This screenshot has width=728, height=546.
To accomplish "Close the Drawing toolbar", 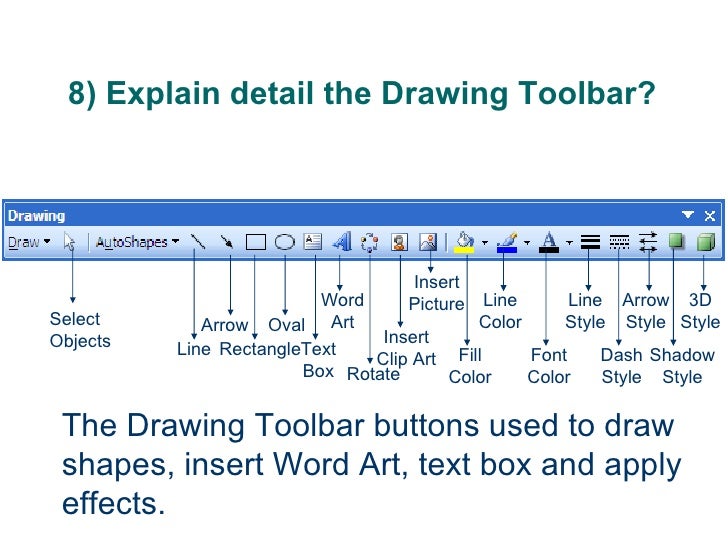I will tap(709, 215).
